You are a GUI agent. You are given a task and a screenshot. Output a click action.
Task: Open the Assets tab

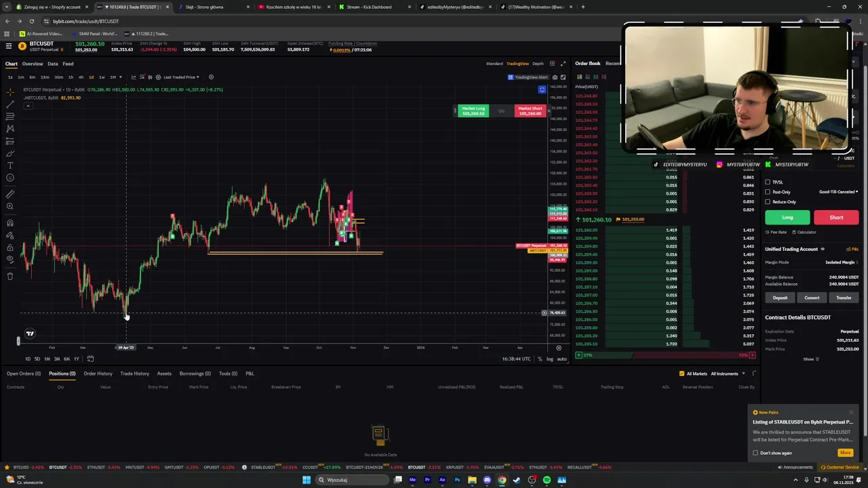click(164, 373)
